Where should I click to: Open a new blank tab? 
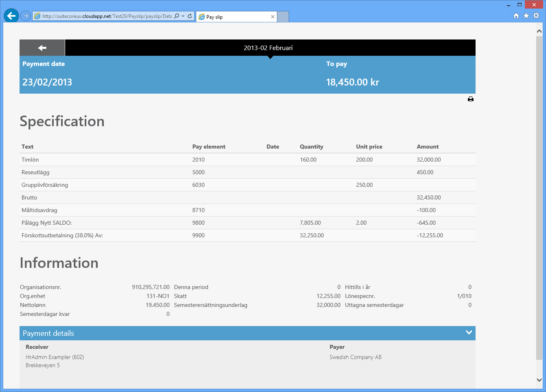coord(283,17)
